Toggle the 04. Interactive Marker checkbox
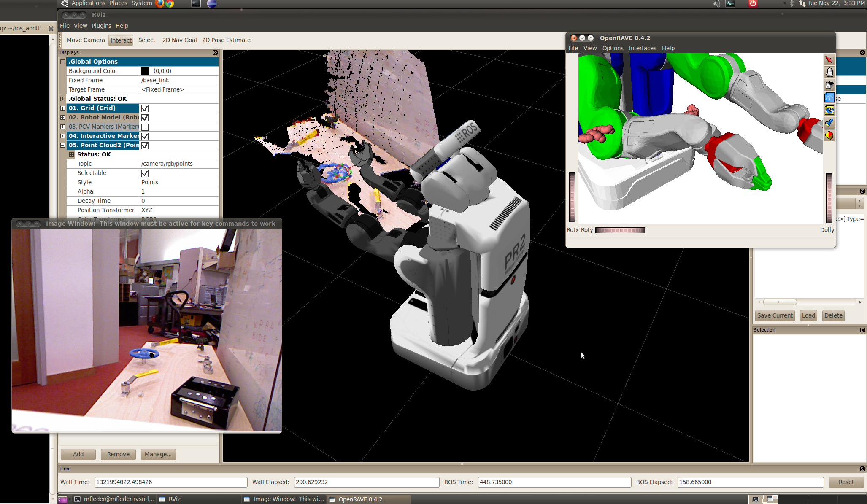The width and height of the screenshot is (867, 504). click(145, 136)
